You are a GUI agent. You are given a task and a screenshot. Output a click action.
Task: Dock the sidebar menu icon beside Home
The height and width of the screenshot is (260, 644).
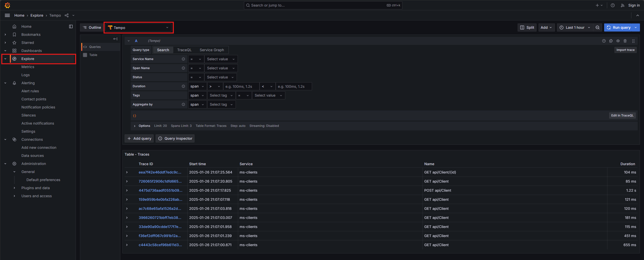point(71,26)
